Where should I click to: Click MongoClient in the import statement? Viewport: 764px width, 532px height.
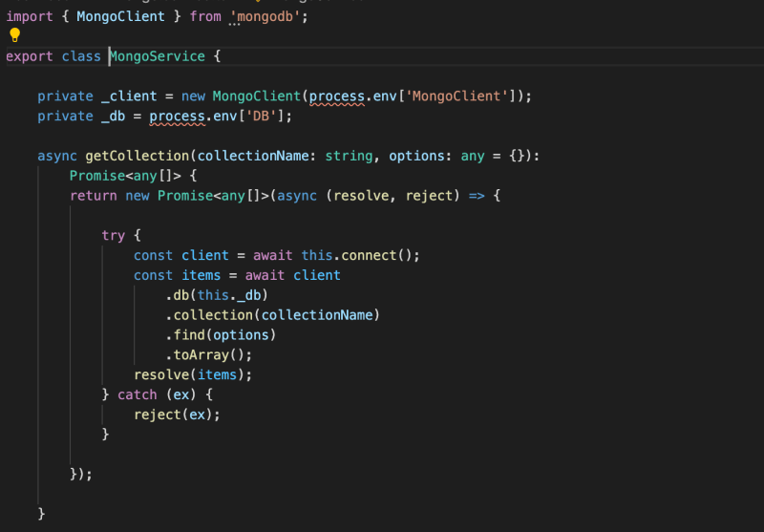tap(120, 16)
